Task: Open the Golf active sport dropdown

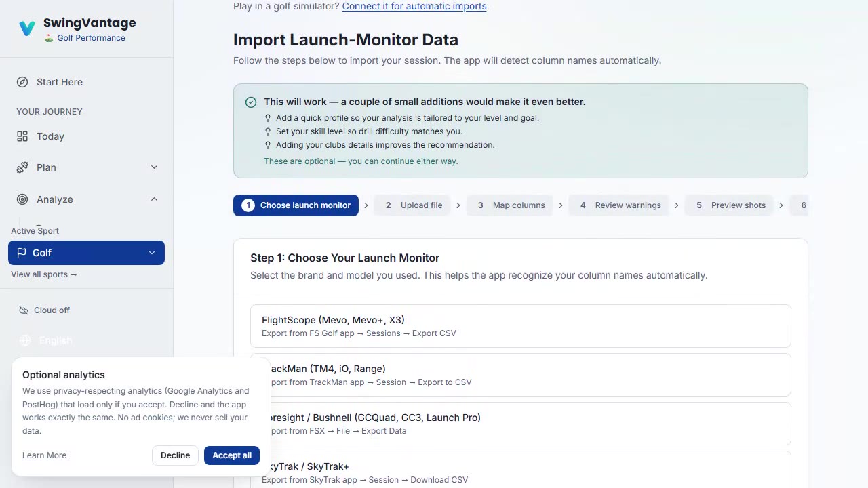Action: pos(86,253)
